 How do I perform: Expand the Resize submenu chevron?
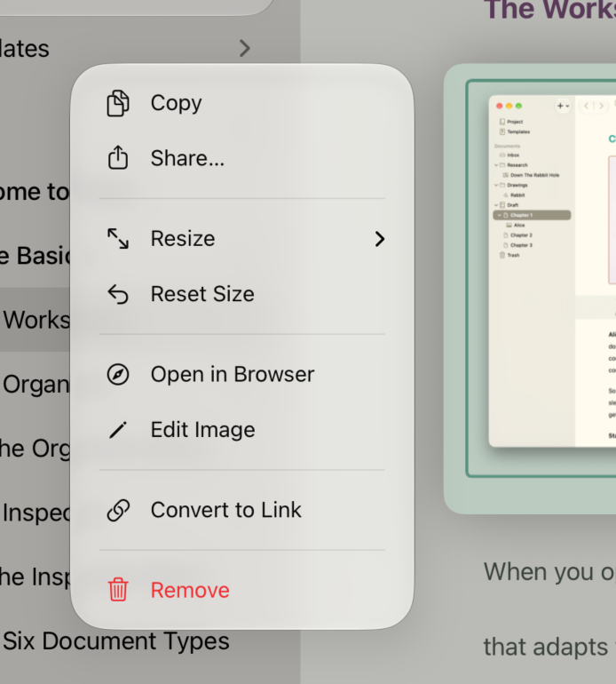tap(380, 239)
